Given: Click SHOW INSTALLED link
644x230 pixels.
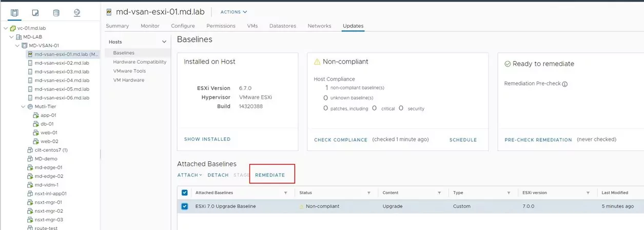Looking at the screenshot, I should (x=207, y=139).
